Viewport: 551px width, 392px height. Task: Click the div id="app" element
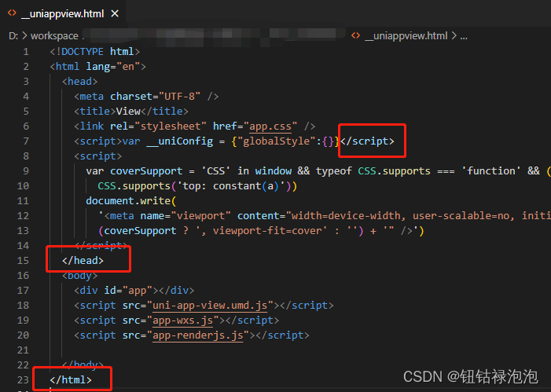click(134, 291)
